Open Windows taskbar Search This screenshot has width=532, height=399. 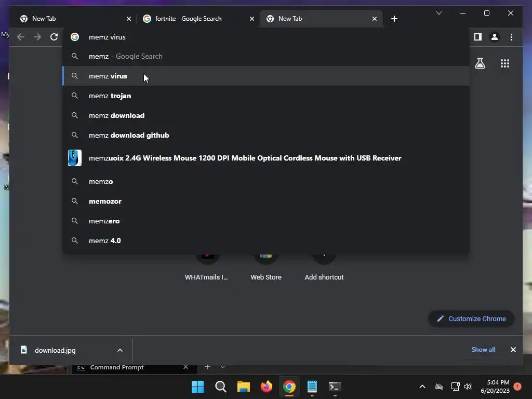pos(220,387)
